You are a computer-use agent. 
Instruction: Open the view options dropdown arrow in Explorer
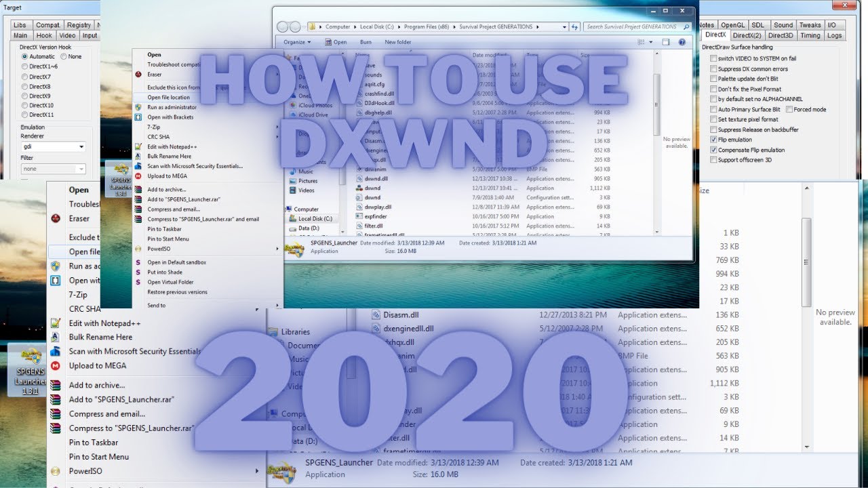pos(650,42)
